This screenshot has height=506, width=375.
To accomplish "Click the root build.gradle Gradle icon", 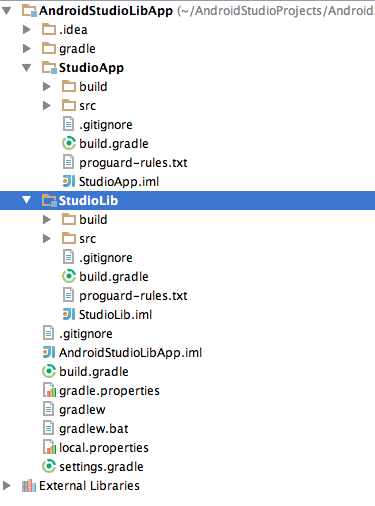I will tap(49, 371).
